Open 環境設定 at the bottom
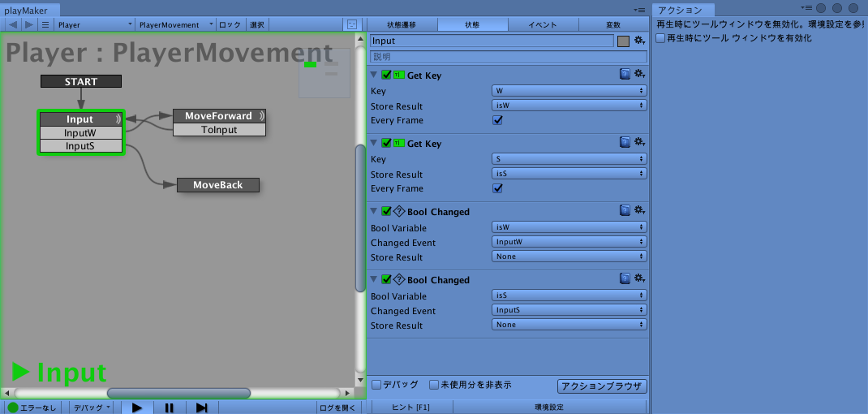The height and width of the screenshot is (414, 868). pyautogui.click(x=549, y=408)
